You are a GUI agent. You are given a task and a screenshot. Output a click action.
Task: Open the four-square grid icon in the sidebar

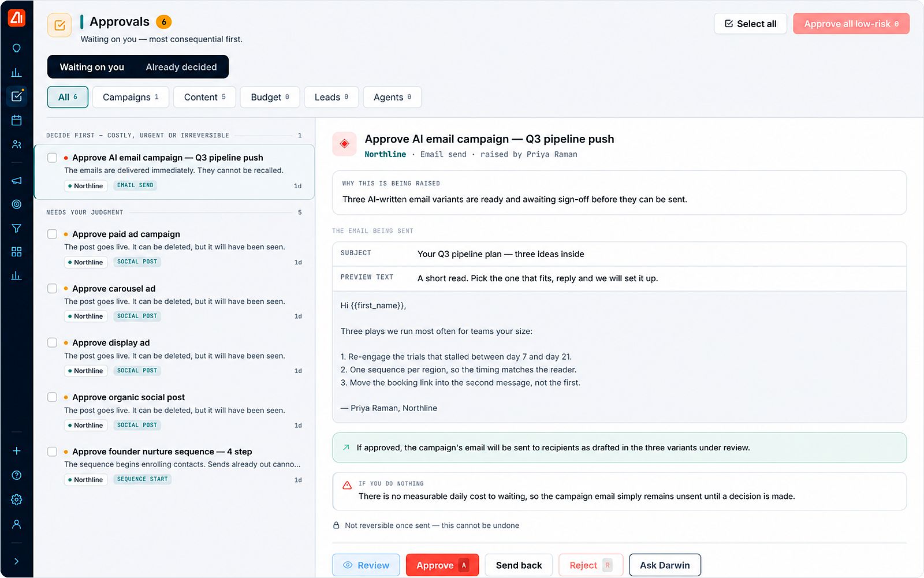[x=17, y=252]
